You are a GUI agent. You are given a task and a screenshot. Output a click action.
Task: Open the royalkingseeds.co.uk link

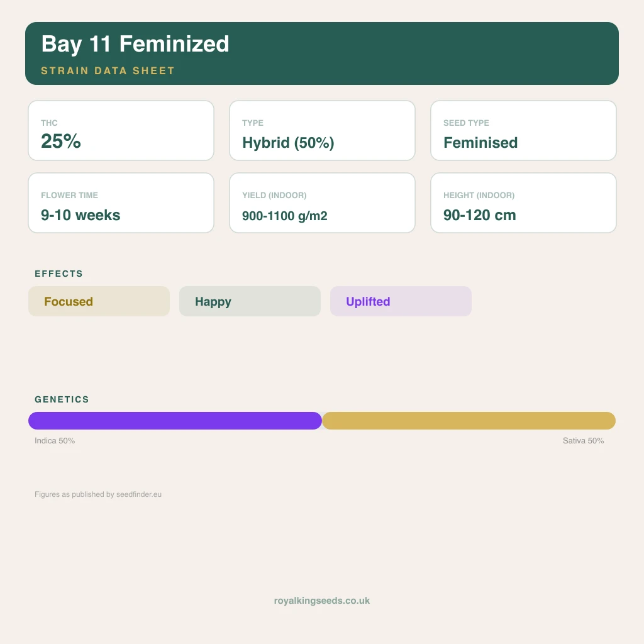[x=322, y=601]
